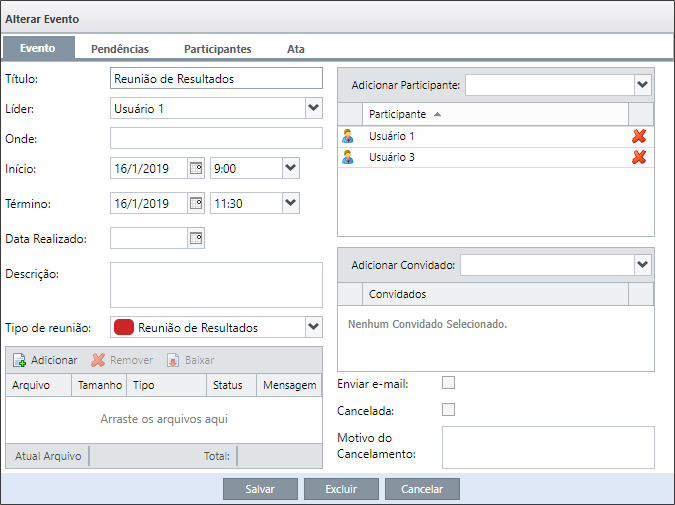
Task: Open the Término date calendar picker
Action: (196, 203)
